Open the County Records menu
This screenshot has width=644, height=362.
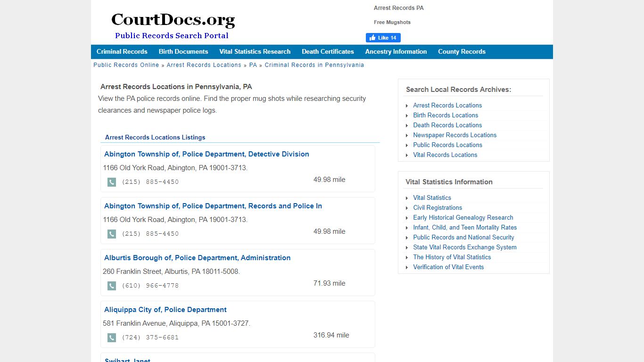[462, 52]
